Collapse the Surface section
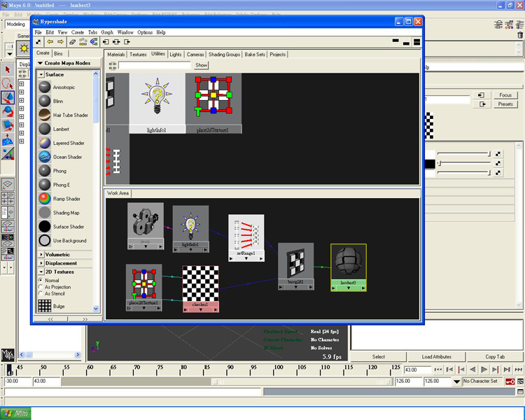This screenshot has width=525, height=420. click(x=41, y=74)
